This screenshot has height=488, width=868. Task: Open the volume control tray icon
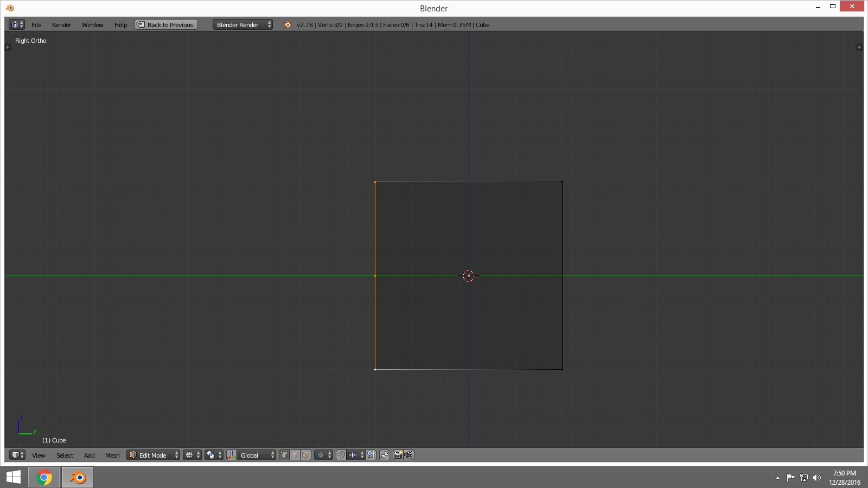(x=817, y=478)
